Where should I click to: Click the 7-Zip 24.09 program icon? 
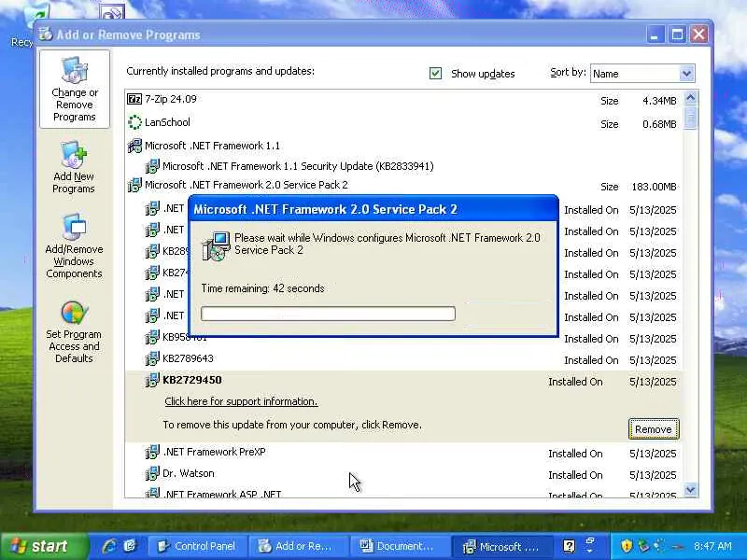(x=134, y=99)
